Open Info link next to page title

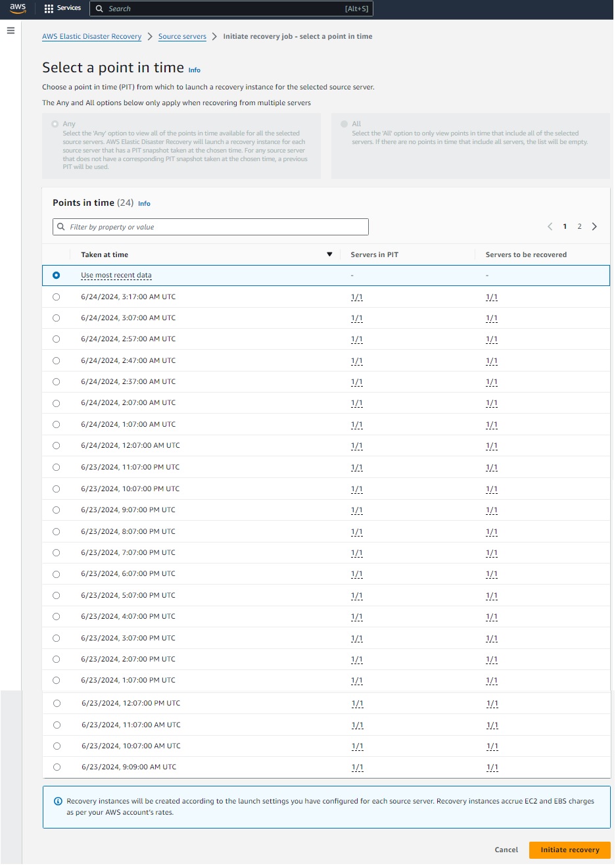[195, 70]
